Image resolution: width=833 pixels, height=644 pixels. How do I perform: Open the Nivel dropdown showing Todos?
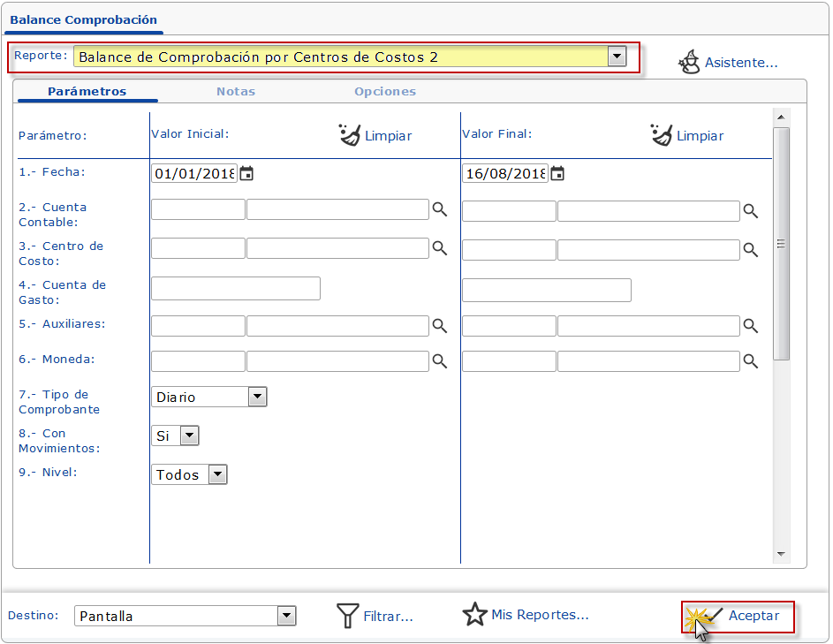coord(218,474)
